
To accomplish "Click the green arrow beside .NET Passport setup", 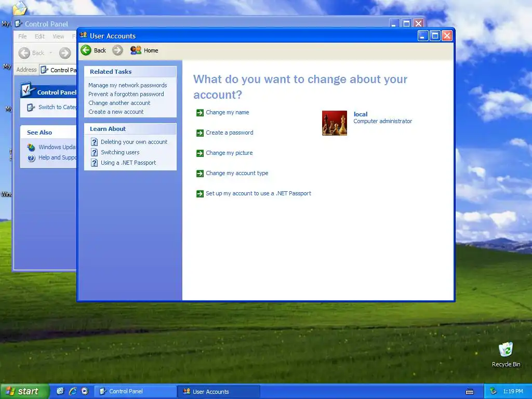I will point(200,194).
